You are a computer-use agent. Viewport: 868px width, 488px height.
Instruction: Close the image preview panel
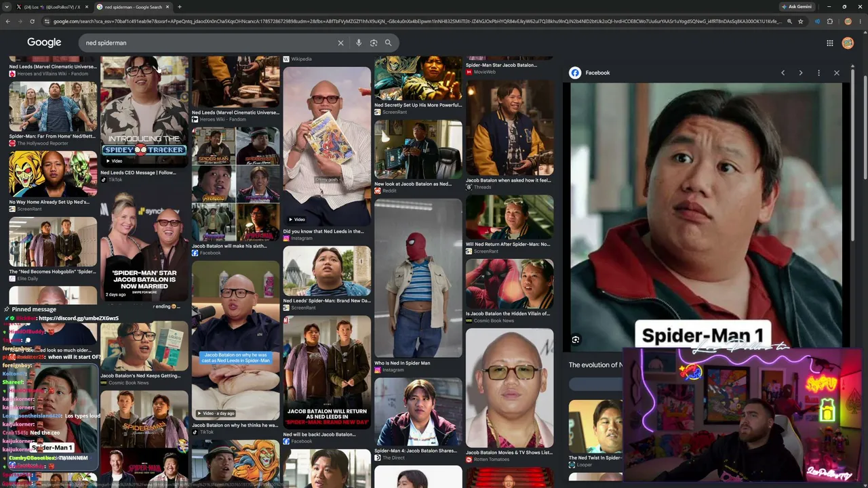point(836,73)
